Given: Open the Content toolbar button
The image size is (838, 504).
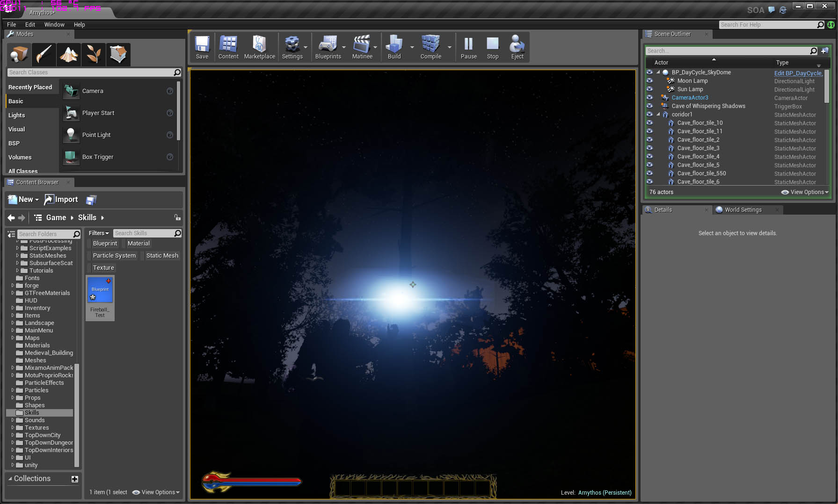Looking at the screenshot, I should (228, 47).
